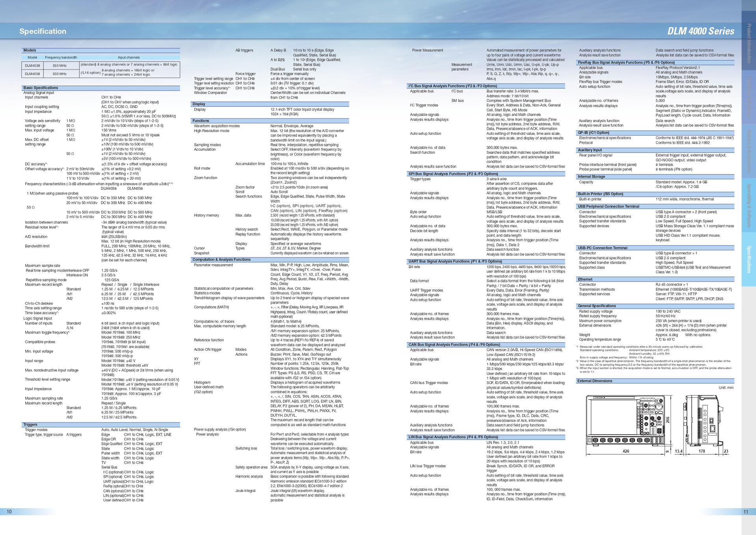Click the "Analog Signal input" subheading
The image size is (756, 535).
(x=39, y=93)
